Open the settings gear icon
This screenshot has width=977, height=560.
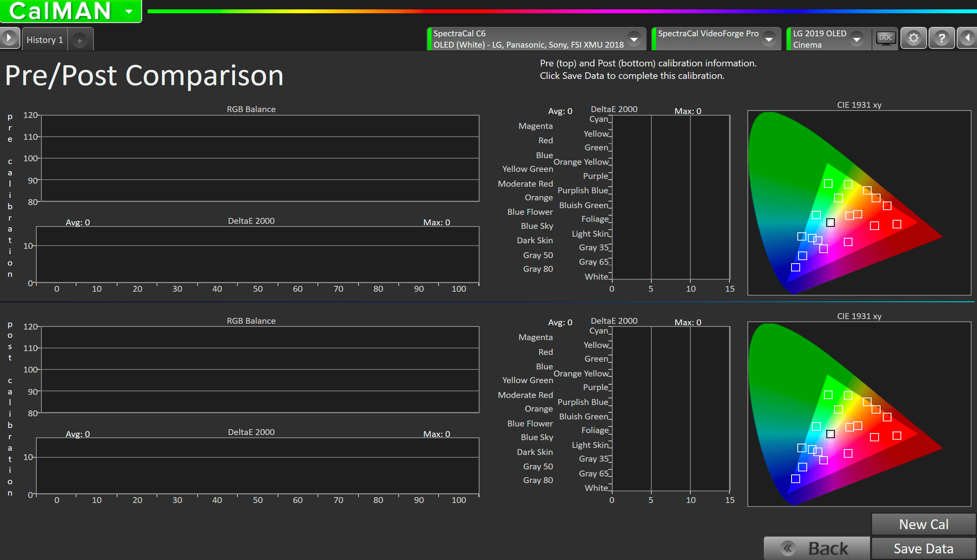(913, 38)
